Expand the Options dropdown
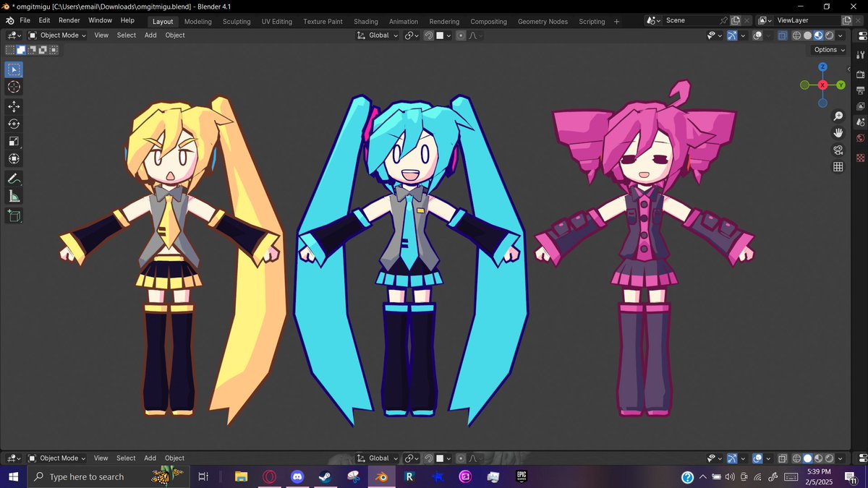The width and height of the screenshot is (868, 488). tap(829, 50)
